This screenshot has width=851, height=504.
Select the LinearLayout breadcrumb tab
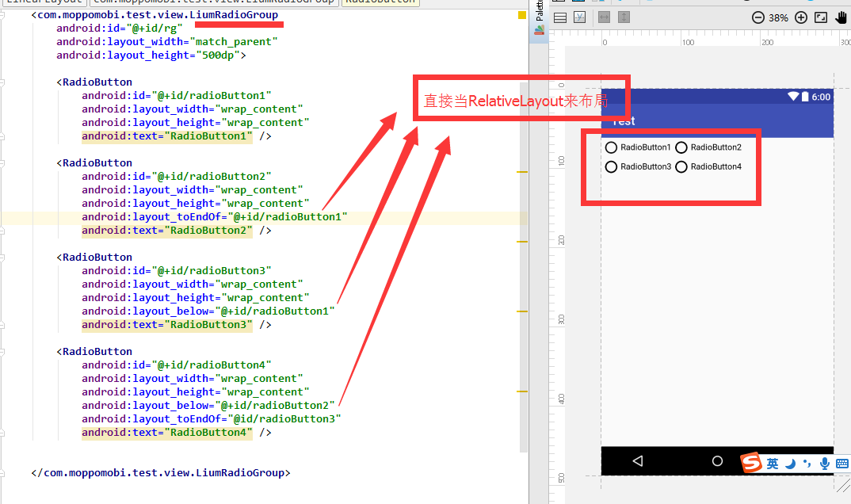pos(44,2)
